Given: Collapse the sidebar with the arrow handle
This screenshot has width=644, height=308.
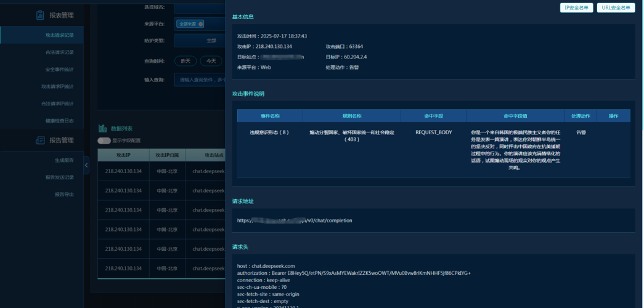Looking at the screenshot, I should pyautogui.click(x=86, y=165).
